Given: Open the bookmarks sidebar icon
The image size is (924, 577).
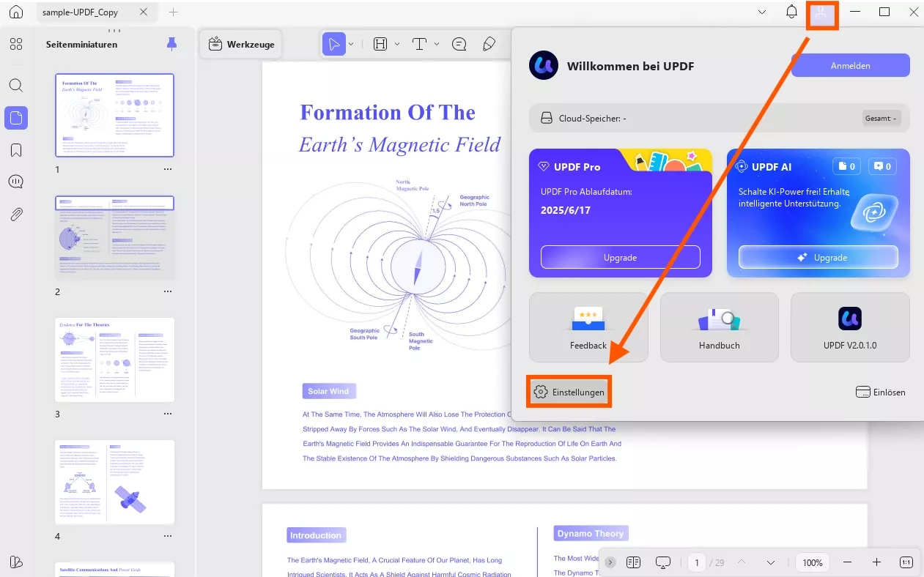Looking at the screenshot, I should 16,150.
